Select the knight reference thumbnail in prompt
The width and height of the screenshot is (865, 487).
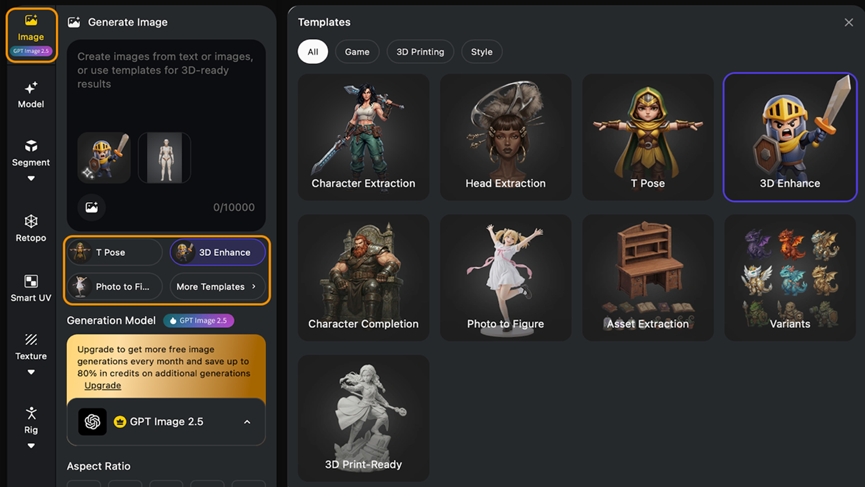point(104,157)
